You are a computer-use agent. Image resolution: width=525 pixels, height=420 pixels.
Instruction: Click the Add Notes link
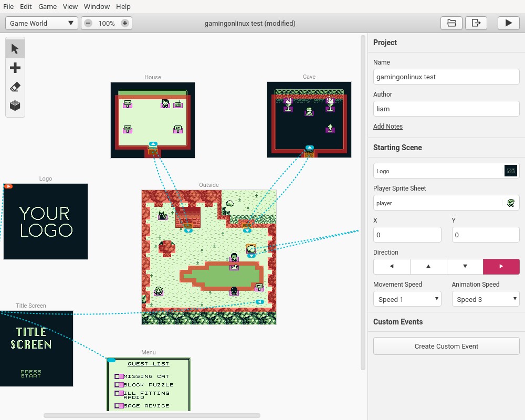coord(388,127)
